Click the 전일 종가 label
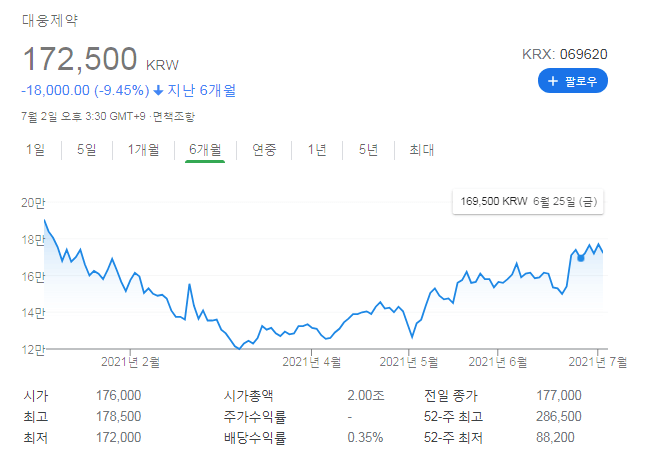The height and width of the screenshot is (463, 666). (451, 395)
